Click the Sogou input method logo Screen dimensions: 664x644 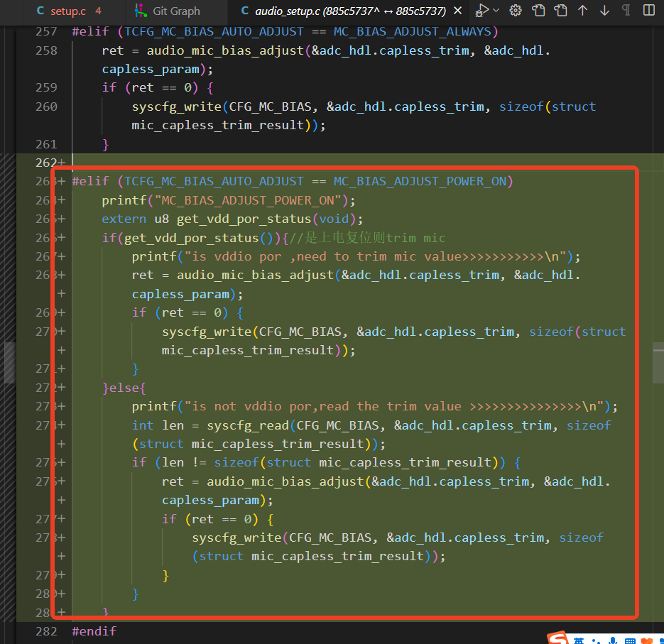557,638
